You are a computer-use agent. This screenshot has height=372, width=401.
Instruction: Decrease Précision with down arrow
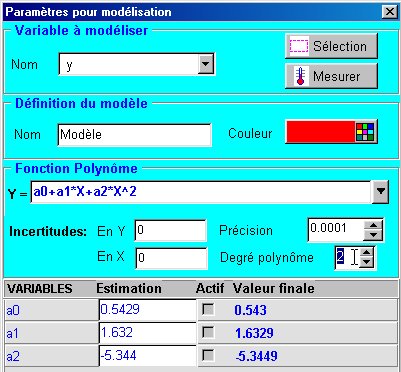click(x=373, y=235)
